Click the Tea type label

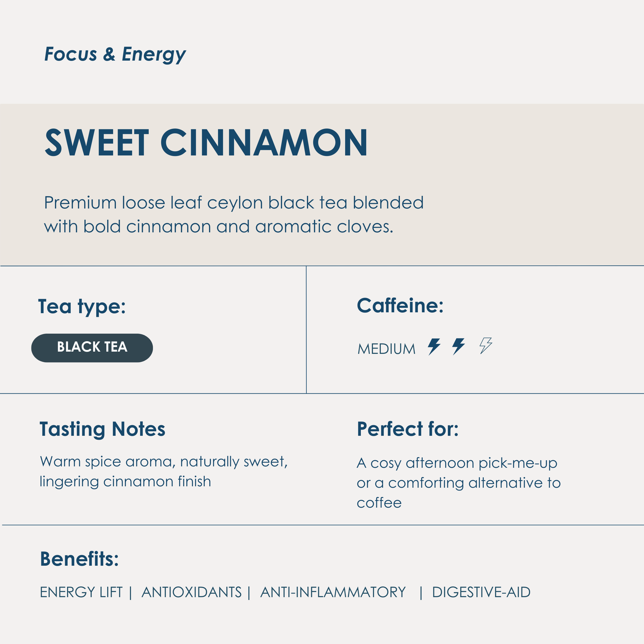point(82,306)
